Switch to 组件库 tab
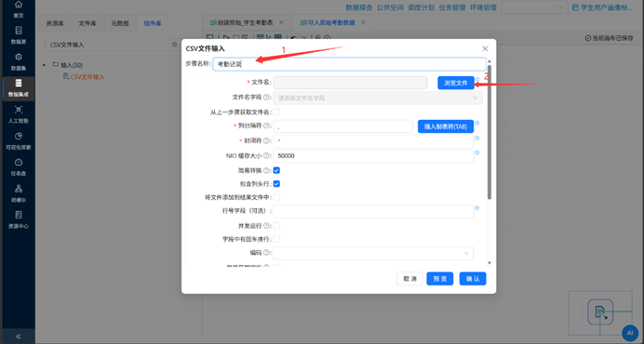Screen dimensions: 644x344 tap(153, 23)
